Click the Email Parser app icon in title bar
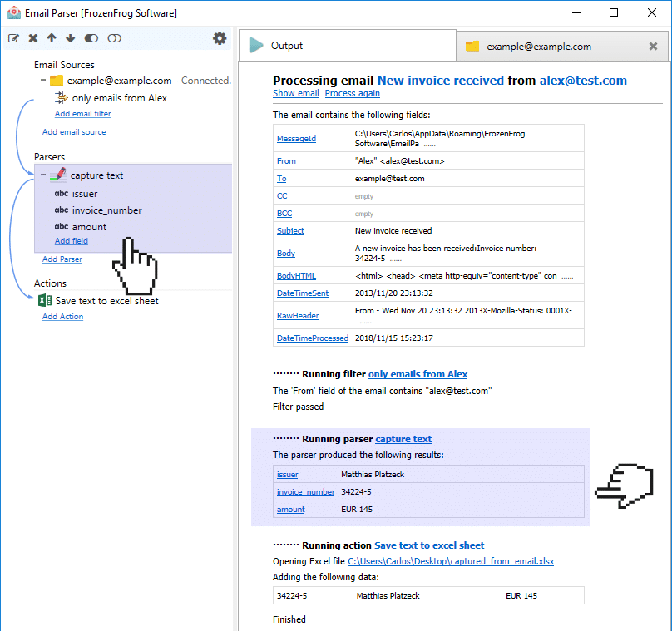 [x=13, y=12]
